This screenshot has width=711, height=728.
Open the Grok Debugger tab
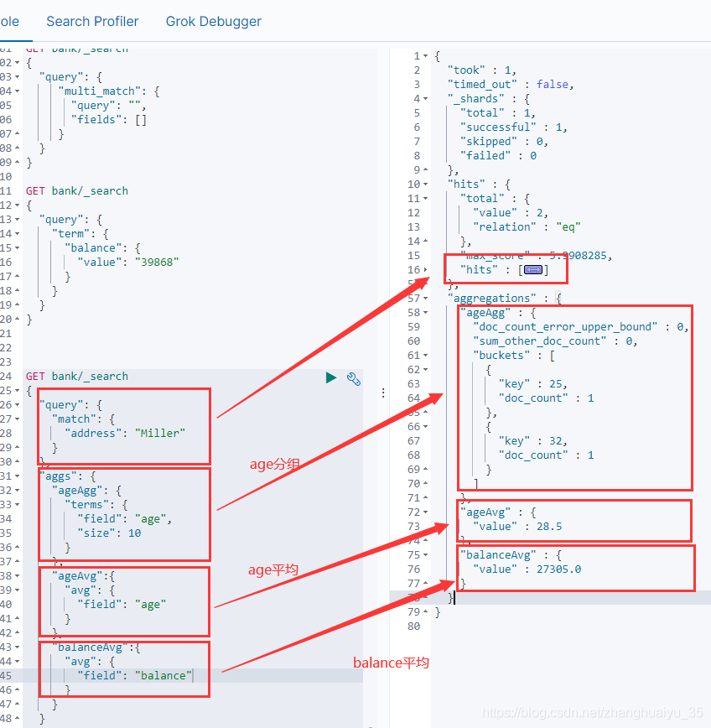[x=214, y=21]
